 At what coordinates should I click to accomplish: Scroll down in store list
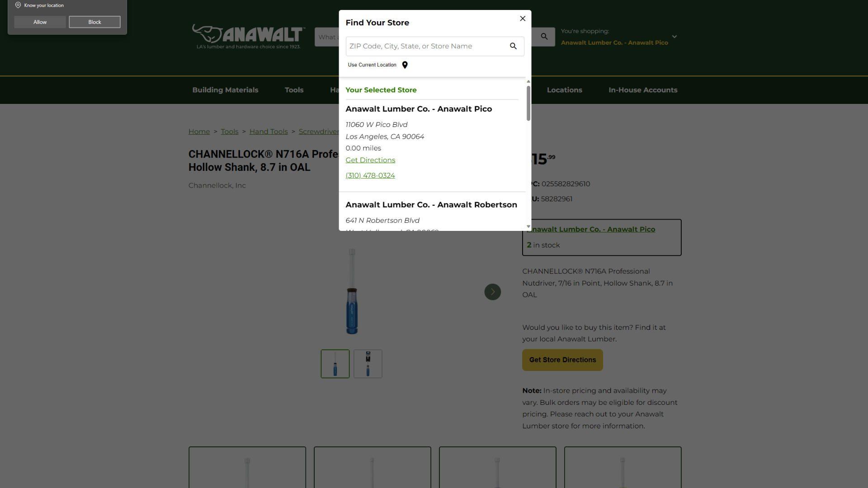tap(527, 227)
